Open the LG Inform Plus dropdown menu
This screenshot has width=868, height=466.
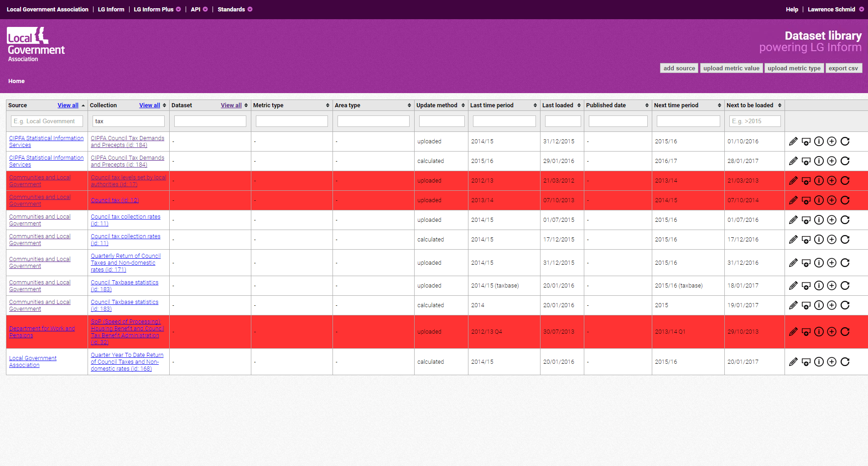(x=178, y=9)
